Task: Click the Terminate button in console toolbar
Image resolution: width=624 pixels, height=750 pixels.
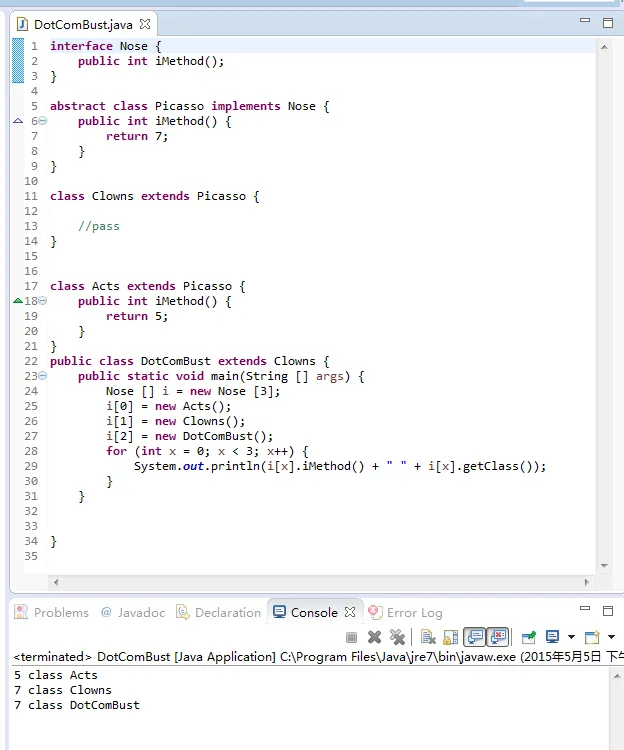Action: 352,637
